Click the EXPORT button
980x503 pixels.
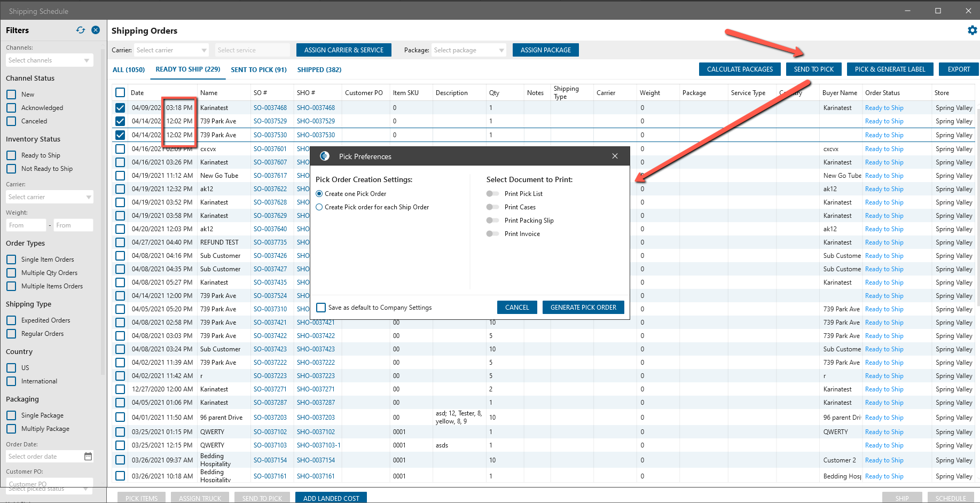point(959,69)
